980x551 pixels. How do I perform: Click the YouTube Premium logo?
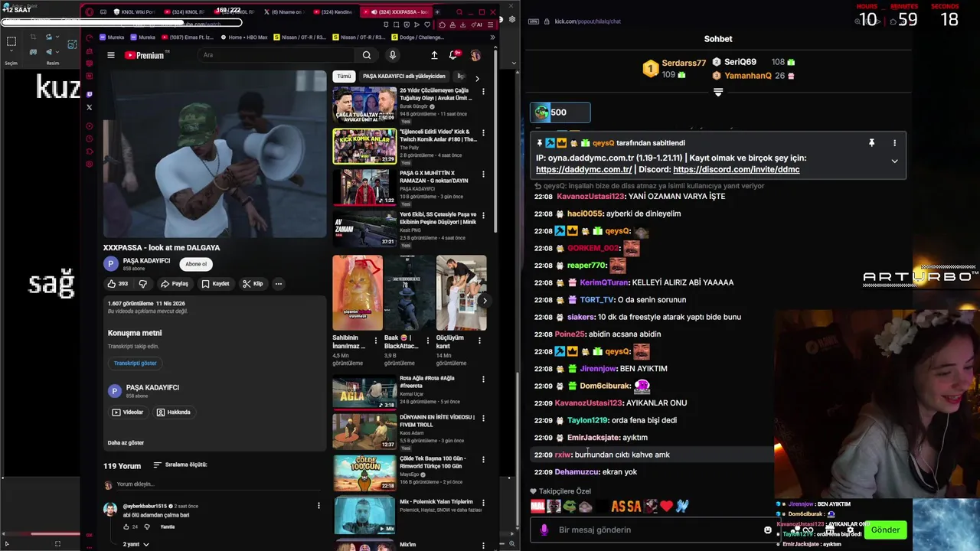145,55
